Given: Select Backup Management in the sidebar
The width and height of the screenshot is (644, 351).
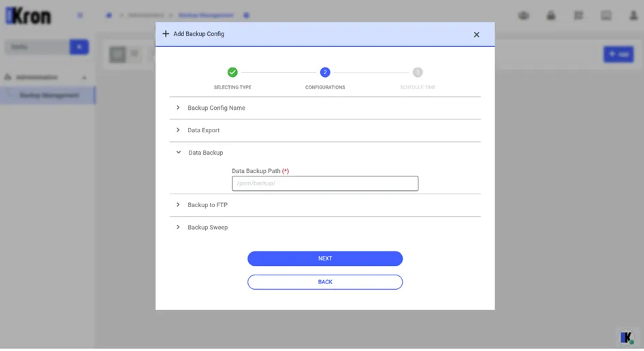Looking at the screenshot, I should (48, 95).
